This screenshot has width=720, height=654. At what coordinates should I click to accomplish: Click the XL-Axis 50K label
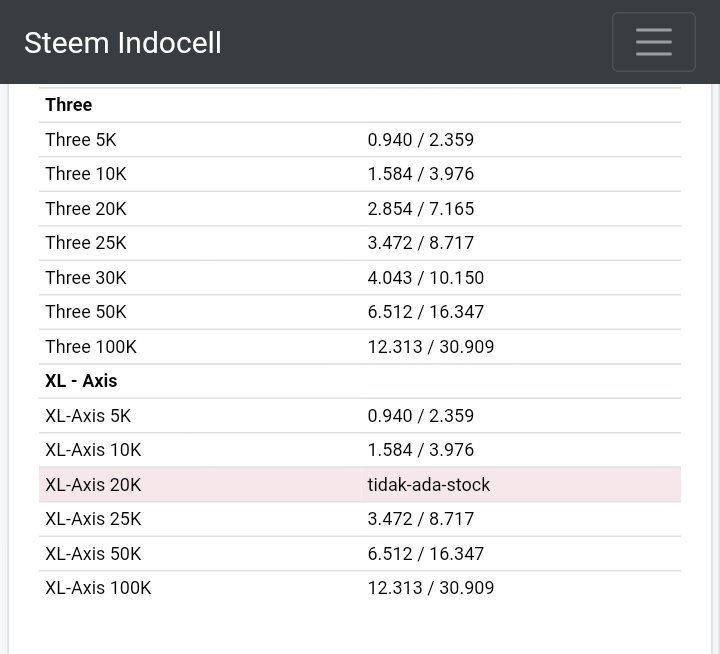[x=93, y=554]
